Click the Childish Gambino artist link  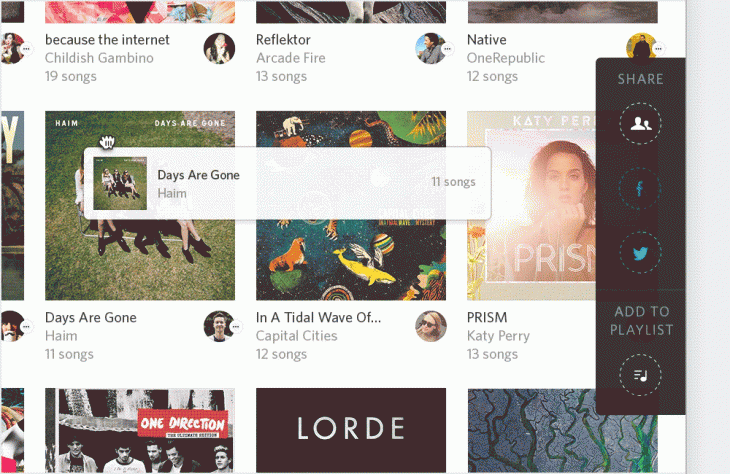(x=99, y=58)
